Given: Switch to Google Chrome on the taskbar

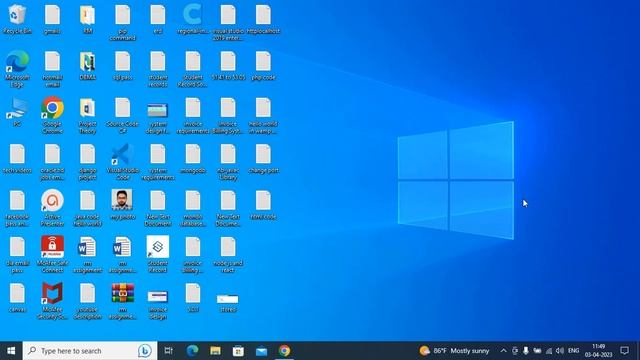Looking at the screenshot, I should pos(284,351).
